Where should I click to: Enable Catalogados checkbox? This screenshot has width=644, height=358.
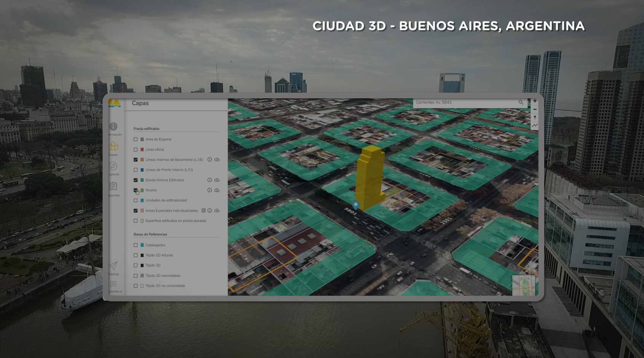click(x=135, y=245)
